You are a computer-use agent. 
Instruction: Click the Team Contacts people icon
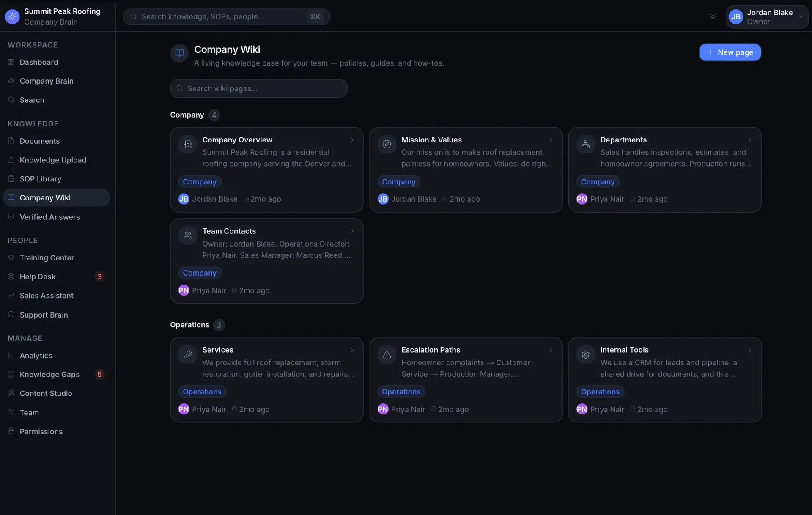(188, 236)
